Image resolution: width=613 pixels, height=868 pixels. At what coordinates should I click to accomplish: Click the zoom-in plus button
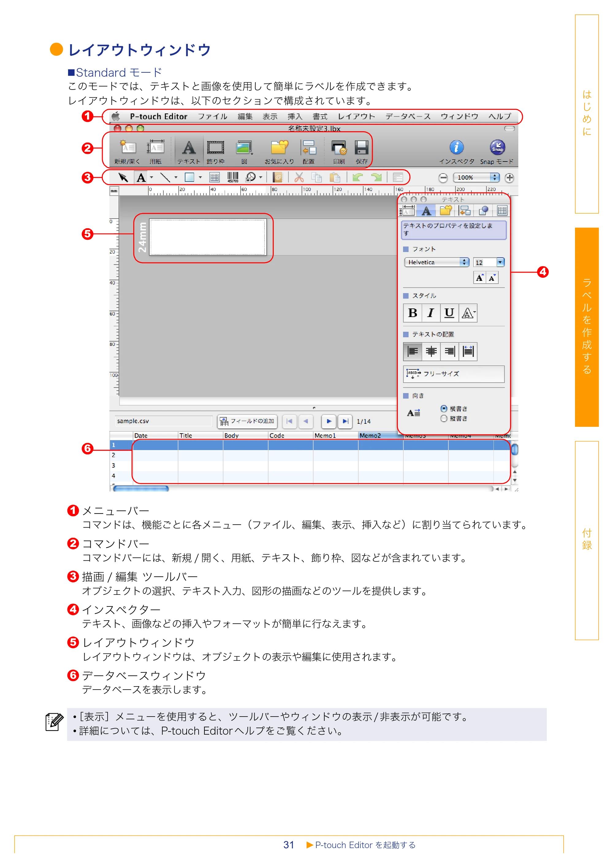coord(509,178)
